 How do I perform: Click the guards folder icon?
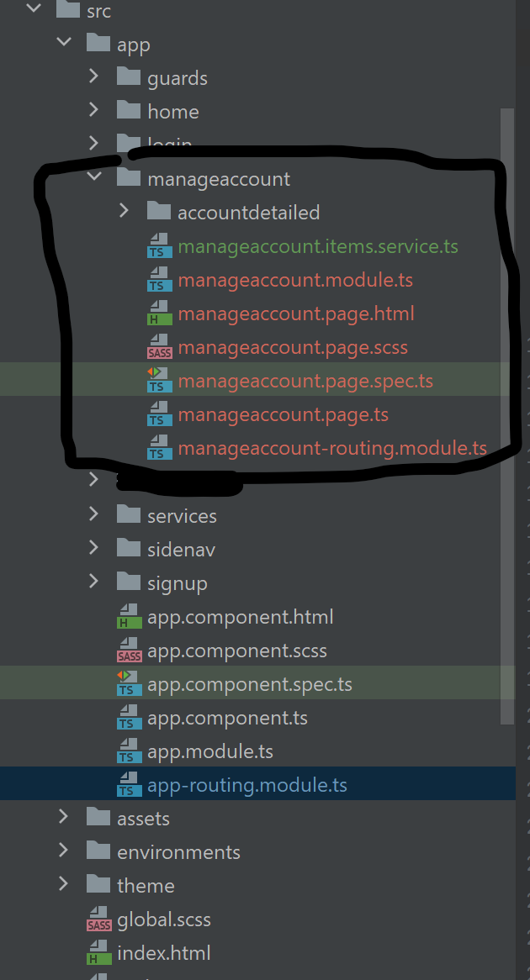pyautogui.click(x=129, y=76)
